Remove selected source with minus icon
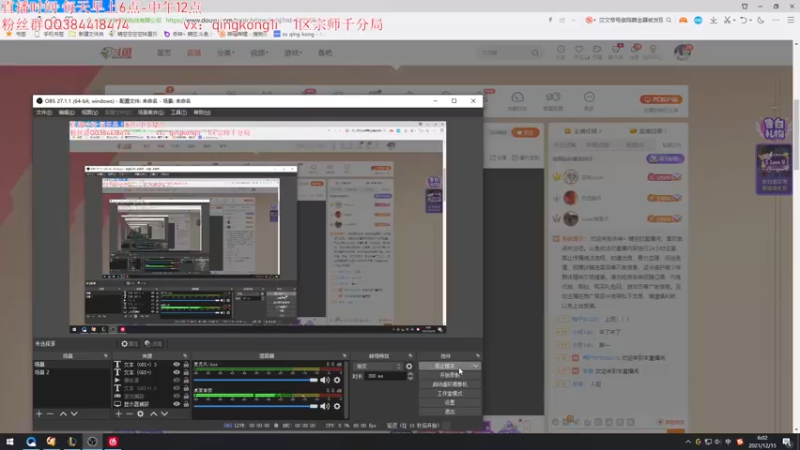Image resolution: width=800 pixels, height=450 pixels. click(129, 414)
